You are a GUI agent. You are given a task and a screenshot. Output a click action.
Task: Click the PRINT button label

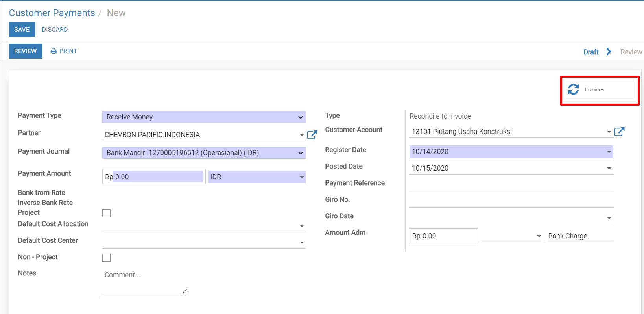tap(68, 51)
